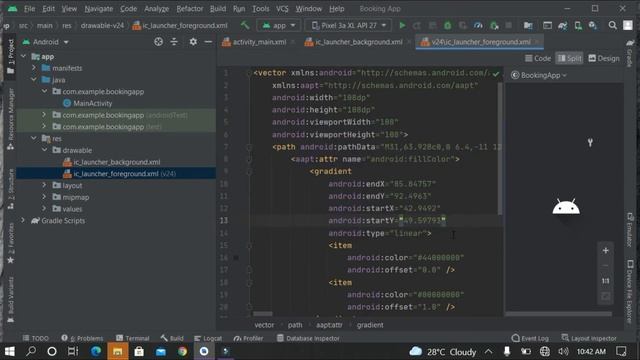Viewport: 640px width, 360px height.
Task: Collapse the res folder
Action: pos(34,138)
